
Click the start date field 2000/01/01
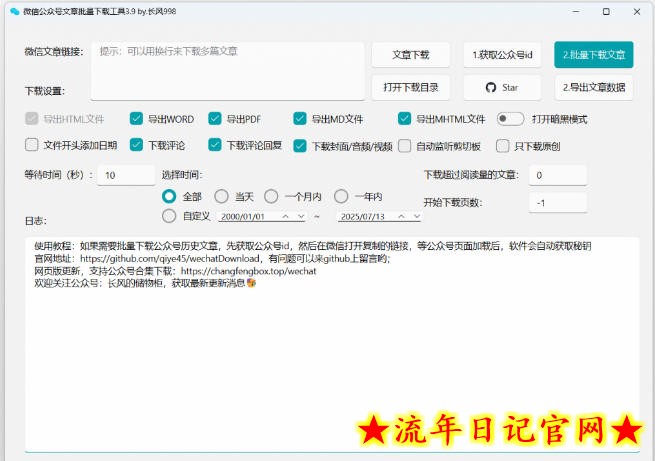pos(243,216)
